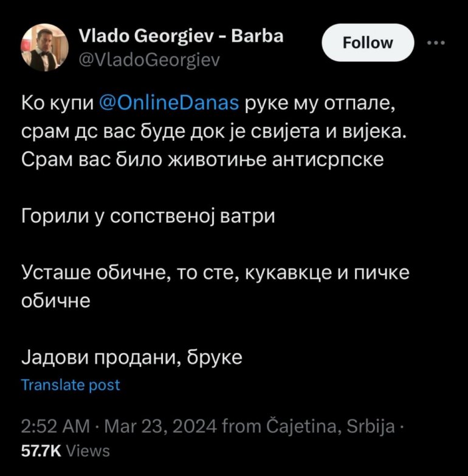Click the @VladoGeorgiev handle
Screen dimensions: 468x476
coord(150,59)
